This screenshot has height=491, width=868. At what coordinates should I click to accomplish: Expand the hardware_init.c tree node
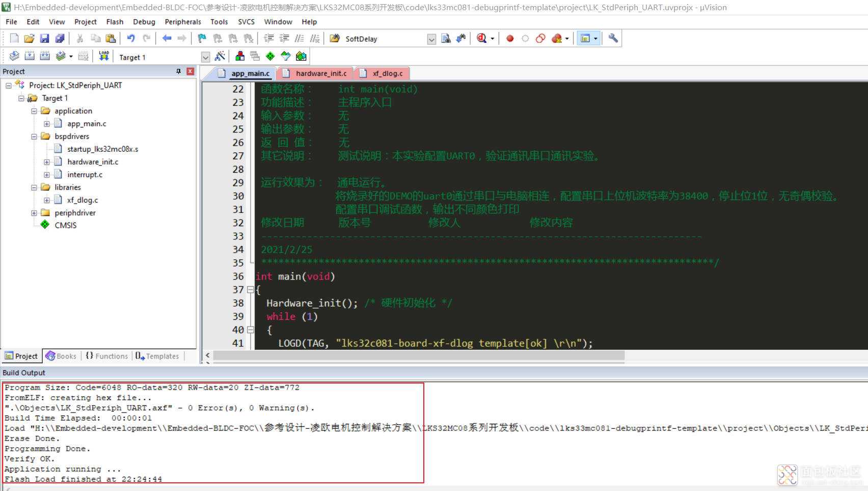tap(47, 162)
